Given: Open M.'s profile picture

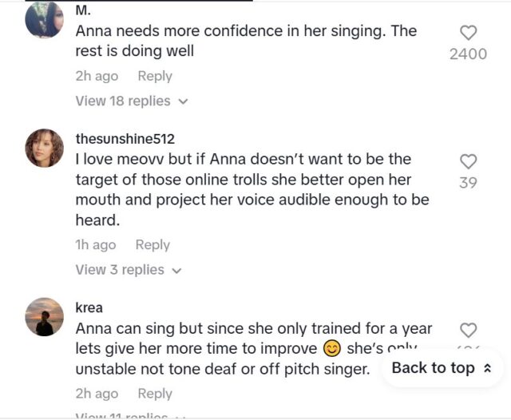Looking at the screenshot, I should point(44,19).
